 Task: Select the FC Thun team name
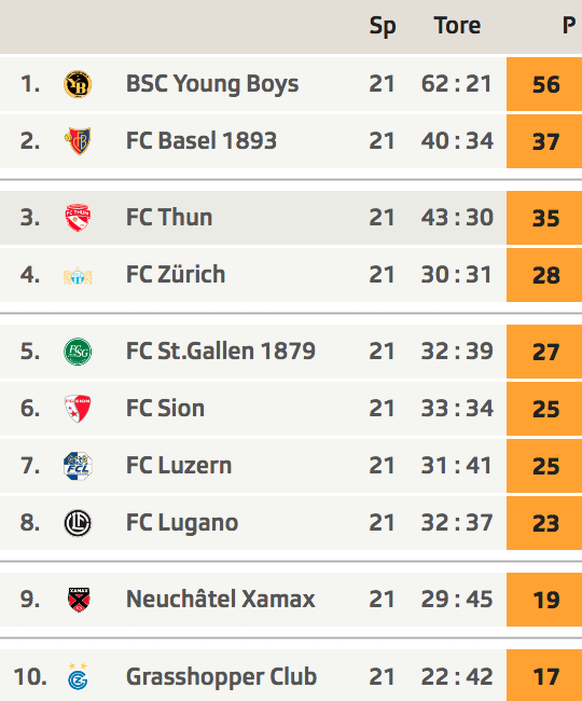pos(169,217)
